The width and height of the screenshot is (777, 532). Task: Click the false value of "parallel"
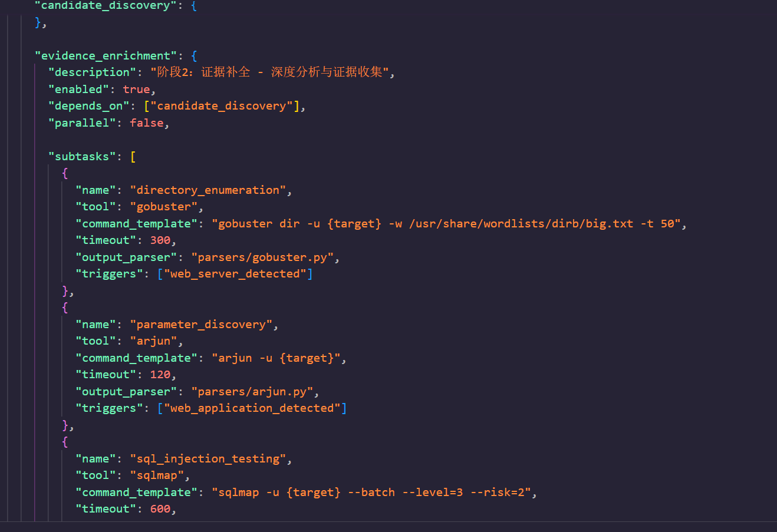(146, 123)
